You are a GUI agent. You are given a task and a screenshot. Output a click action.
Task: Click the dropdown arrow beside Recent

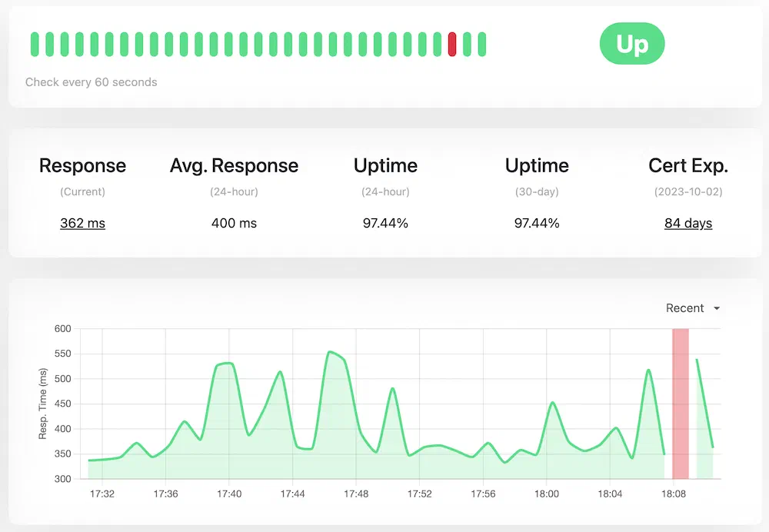click(x=717, y=308)
